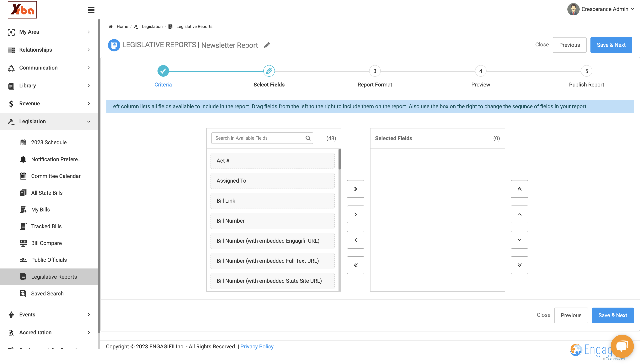Image resolution: width=640 pixels, height=364 pixels.
Task: Edit report name with pencil icon
Action: [267, 45]
